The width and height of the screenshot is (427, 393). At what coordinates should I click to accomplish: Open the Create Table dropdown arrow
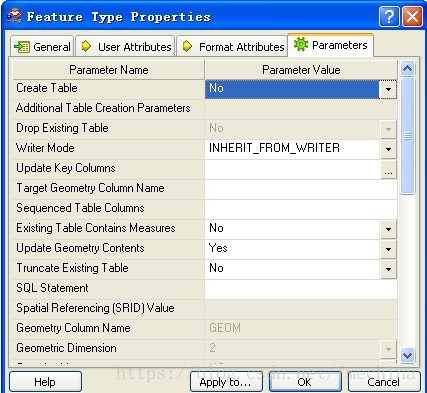[388, 89]
